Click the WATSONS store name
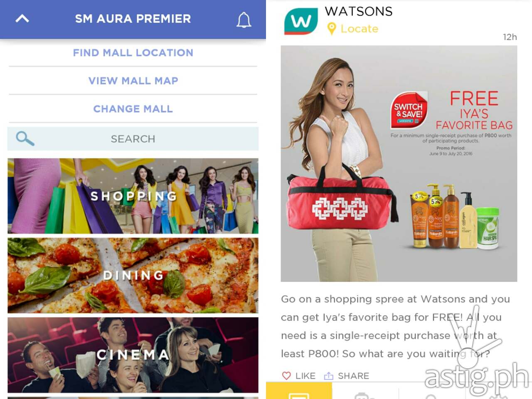The image size is (532, 399). pyautogui.click(x=359, y=11)
